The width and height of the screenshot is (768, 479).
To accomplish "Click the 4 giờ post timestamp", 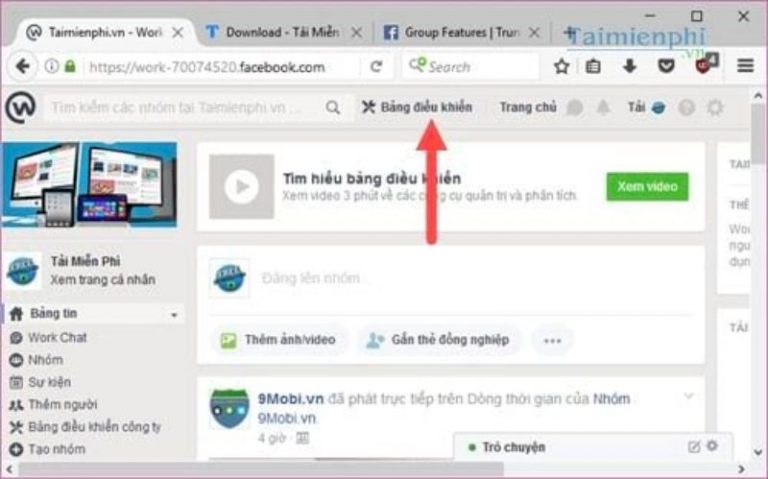I will click(271, 437).
